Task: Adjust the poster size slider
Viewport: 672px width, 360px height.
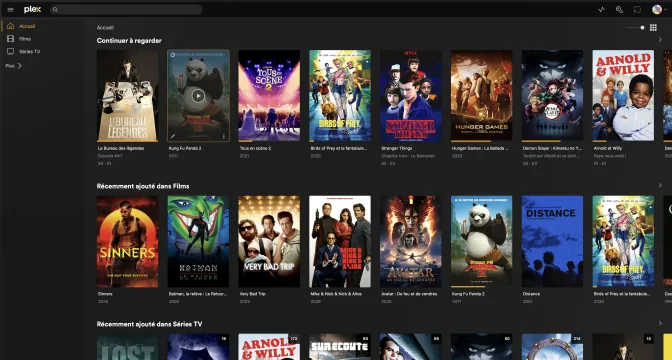Action: click(635, 27)
